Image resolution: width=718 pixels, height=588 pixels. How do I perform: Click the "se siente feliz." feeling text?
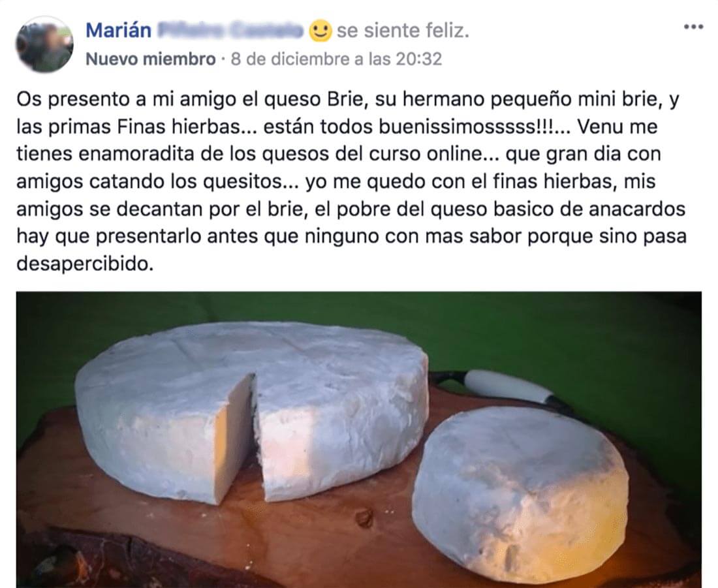point(403,31)
